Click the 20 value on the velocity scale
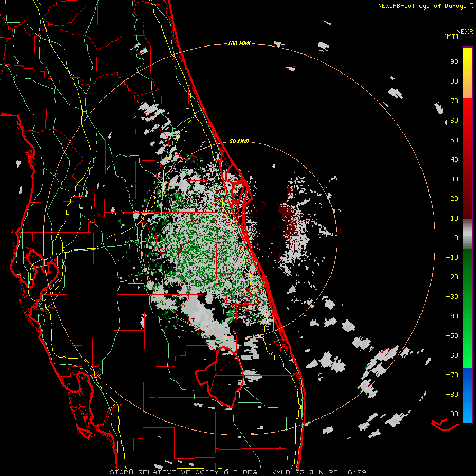476x476 pixels. point(454,198)
